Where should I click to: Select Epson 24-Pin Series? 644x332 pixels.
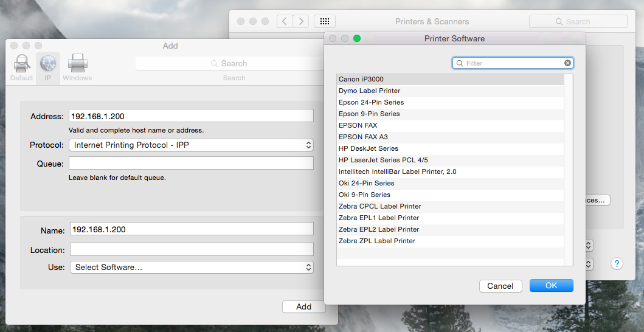(x=450, y=102)
